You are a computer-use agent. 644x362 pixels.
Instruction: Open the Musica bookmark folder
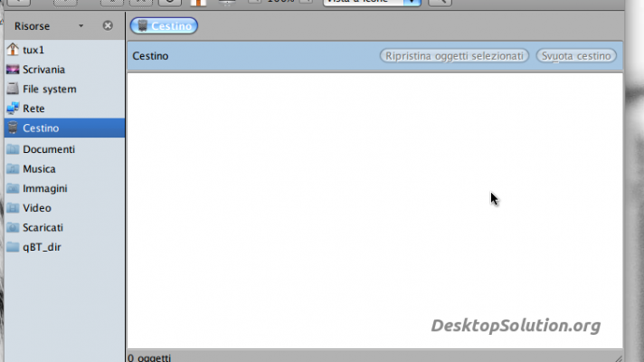coord(64,169)
